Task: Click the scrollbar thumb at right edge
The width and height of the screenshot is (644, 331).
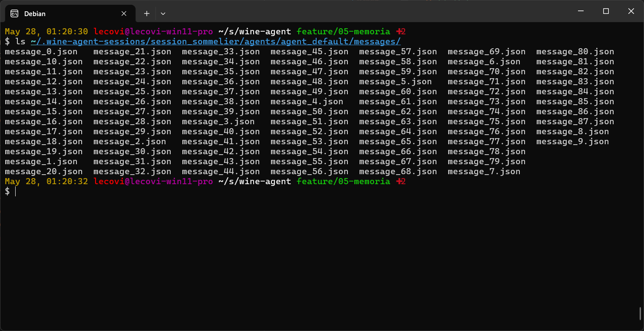Action: [x=640, y=314]
